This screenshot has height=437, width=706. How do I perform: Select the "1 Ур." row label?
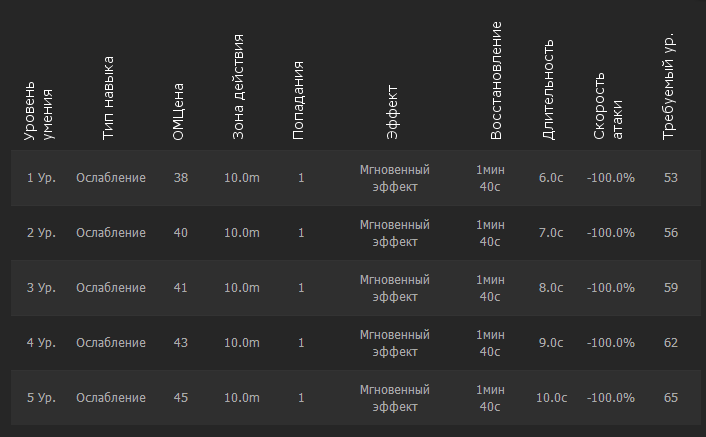click(41, 178)
